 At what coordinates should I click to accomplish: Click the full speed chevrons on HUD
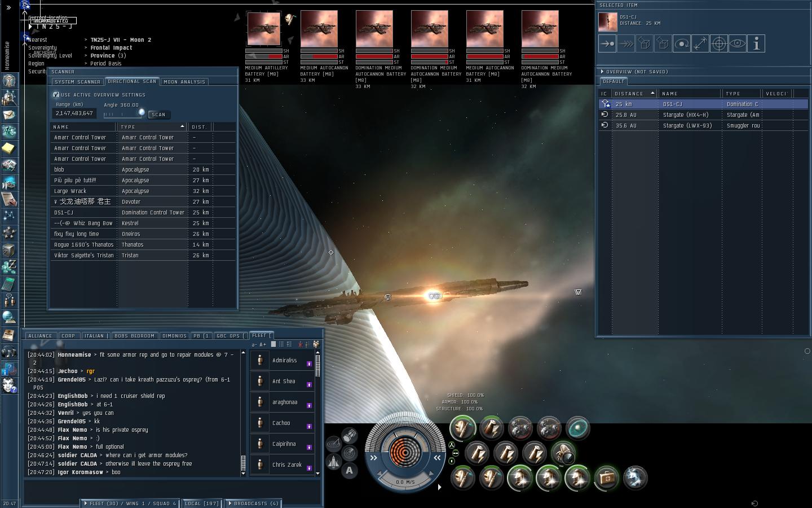pyautogui.click(x=437, y=458)
